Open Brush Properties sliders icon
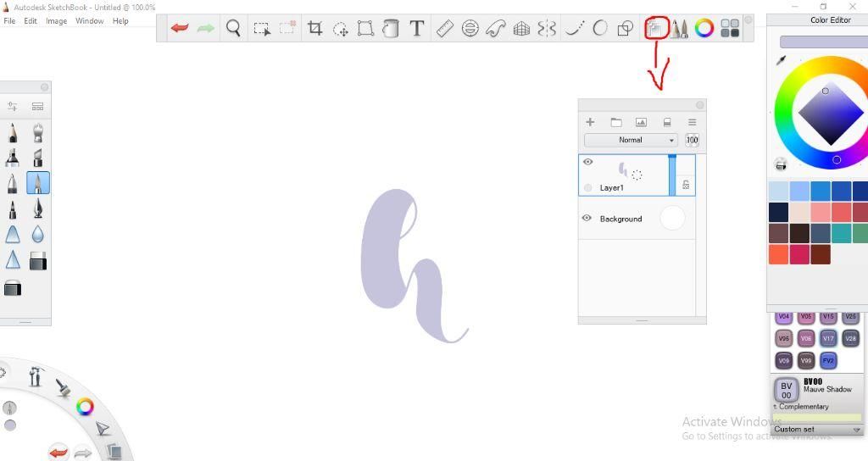The image size is (868, 461). (12, 106)
